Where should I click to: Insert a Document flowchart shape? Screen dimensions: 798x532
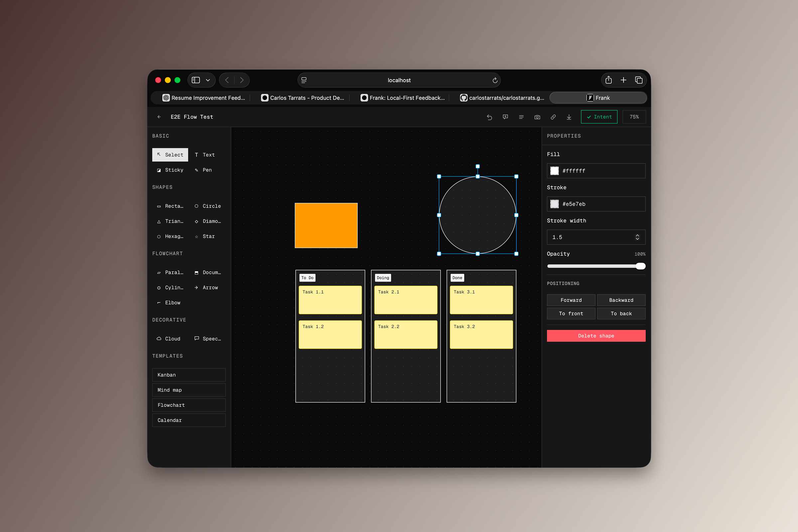pyautogui.click(x=207, y=272)
